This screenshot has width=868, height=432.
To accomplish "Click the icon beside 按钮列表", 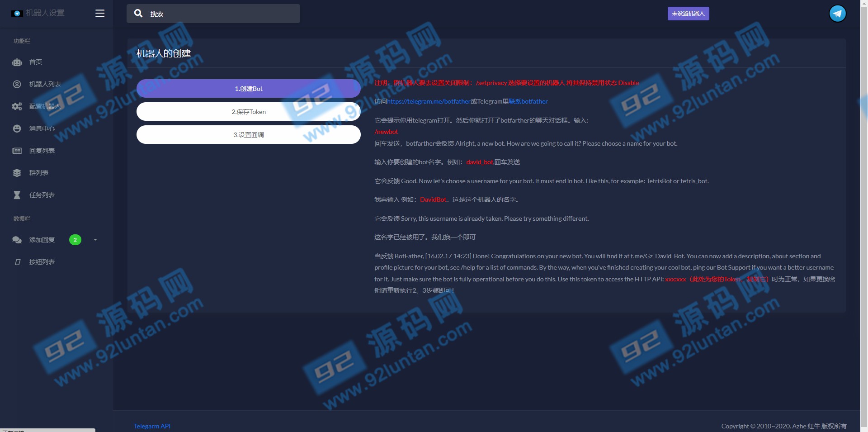I will point(17,262).
